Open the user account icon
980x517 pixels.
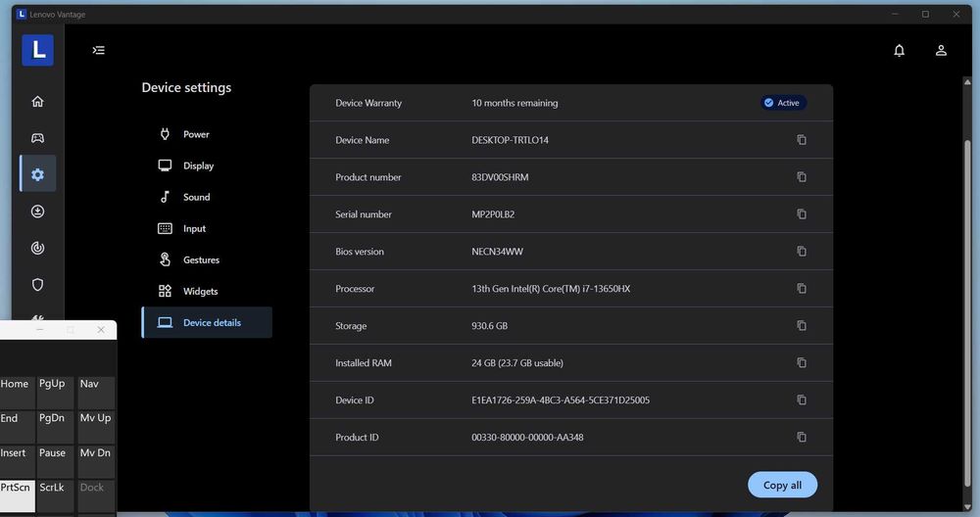point(941,51)
